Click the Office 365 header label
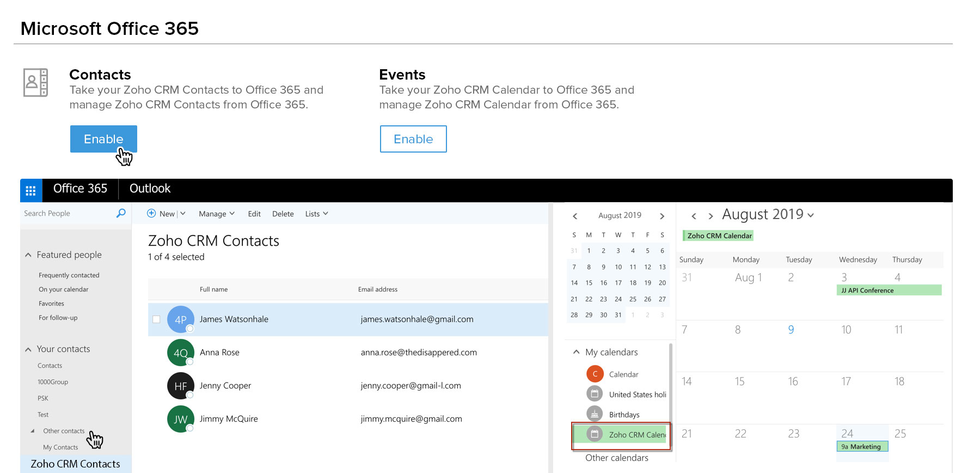The image size is (980, 473). [80, 189]
